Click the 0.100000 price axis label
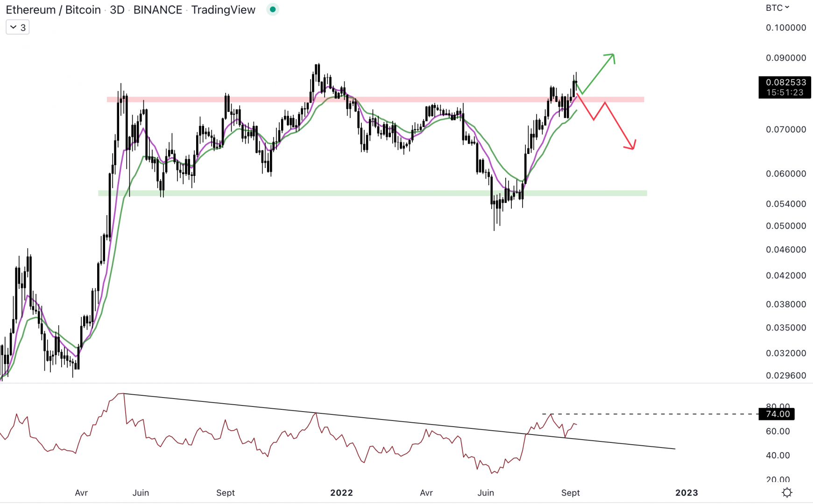The image size is (813, 504). pyautogui.click(x=786, y=28)
